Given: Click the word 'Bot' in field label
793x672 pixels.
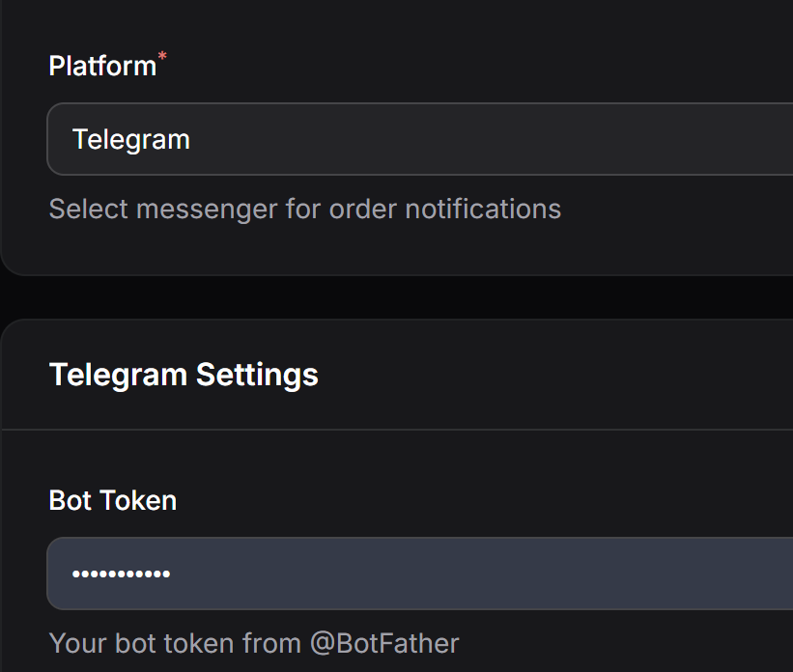Looking at the screenshot, I should click(68, 500).
